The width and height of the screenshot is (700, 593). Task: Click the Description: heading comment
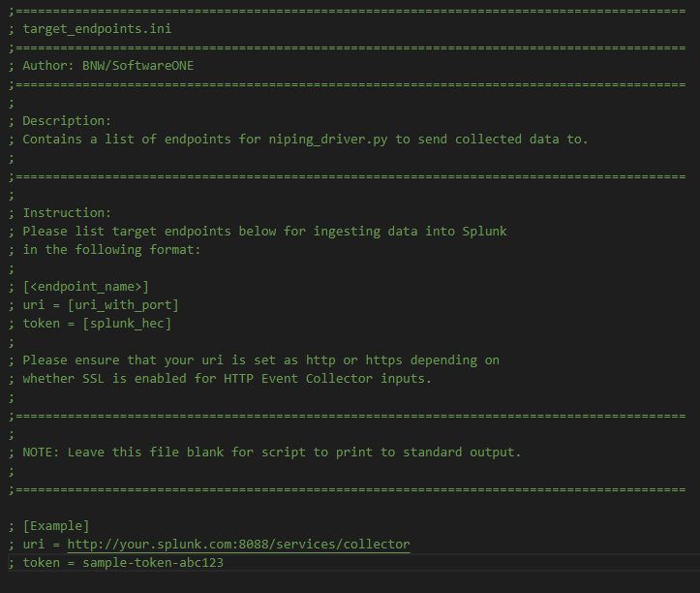(x=67, y=121)
